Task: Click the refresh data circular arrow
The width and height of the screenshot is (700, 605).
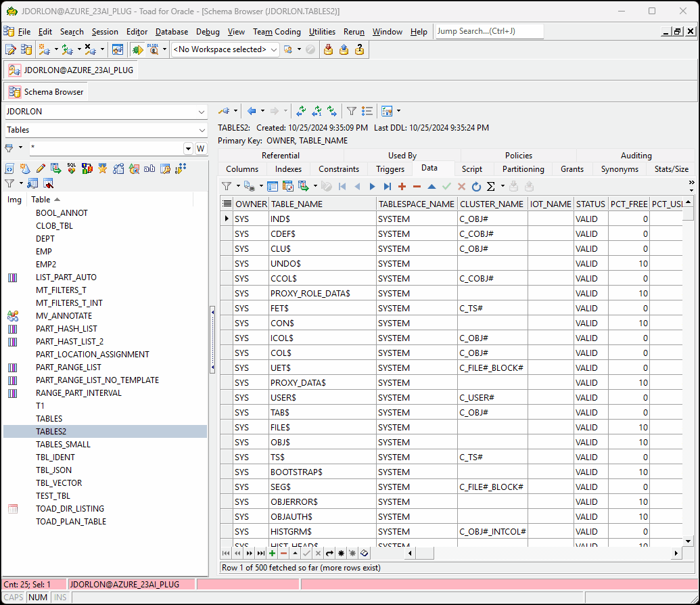Action: click(x=476, y=186)
